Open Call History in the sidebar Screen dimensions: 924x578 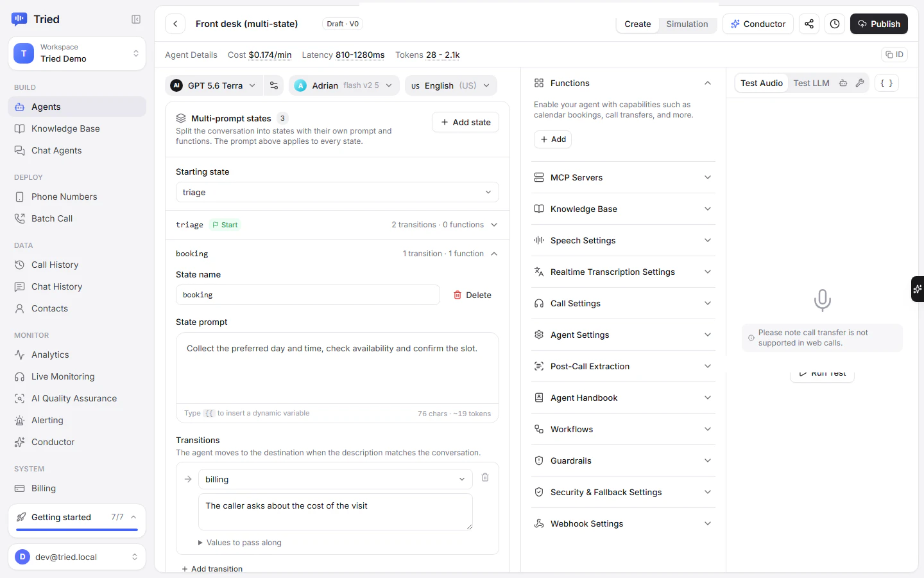click(77, 265)
